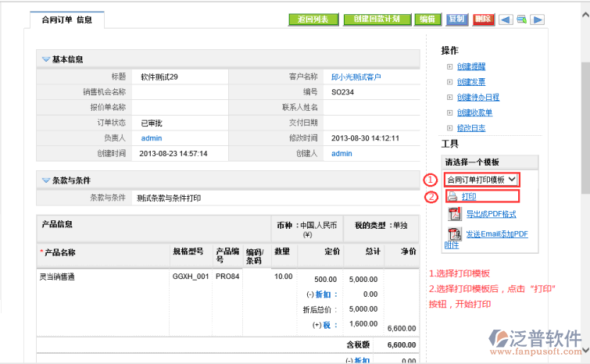Go to previous record with left arrow
The width and height of the screenshot is (590, 364).
(506, 20)
